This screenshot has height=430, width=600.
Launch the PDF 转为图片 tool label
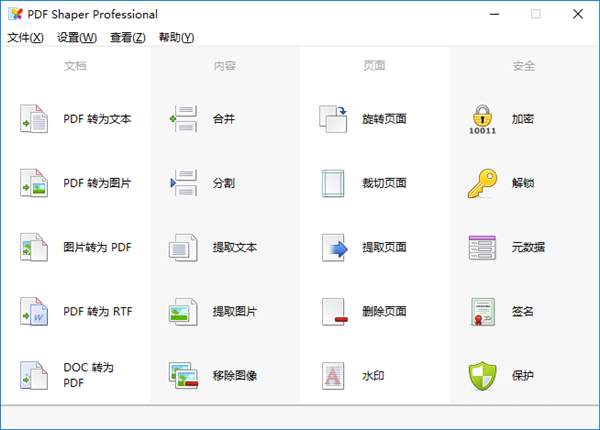tap(97, 183)
